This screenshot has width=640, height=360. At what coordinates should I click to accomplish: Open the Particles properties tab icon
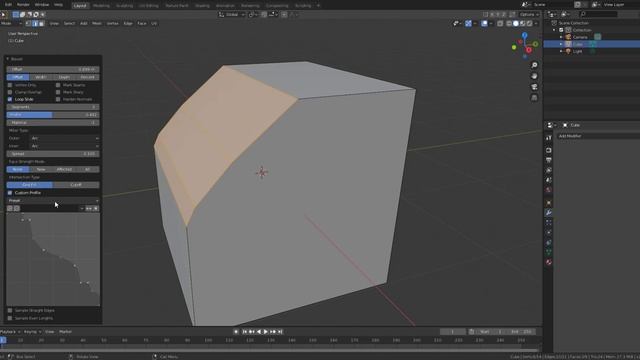[x=549, y=222]
